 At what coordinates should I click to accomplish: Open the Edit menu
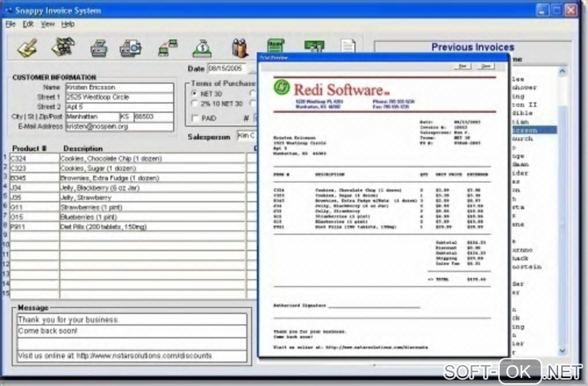click(x=28, y=24)
